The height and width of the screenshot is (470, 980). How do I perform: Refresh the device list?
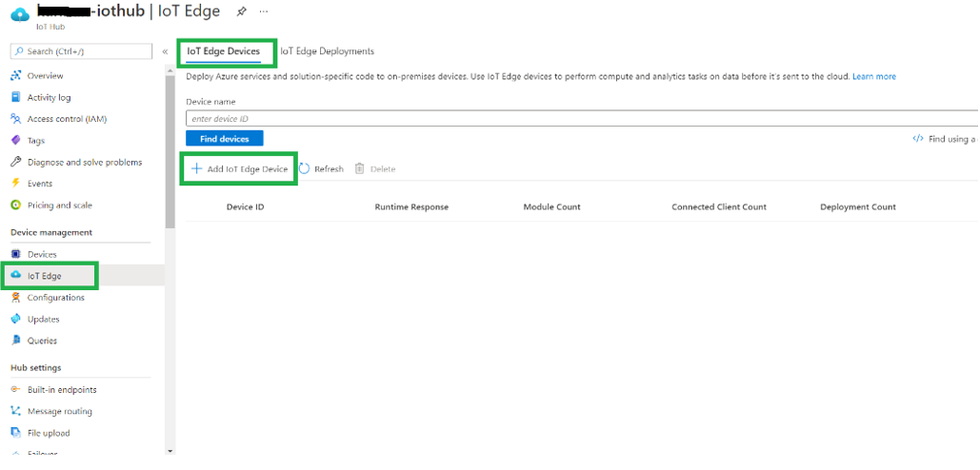click(321, 169)
